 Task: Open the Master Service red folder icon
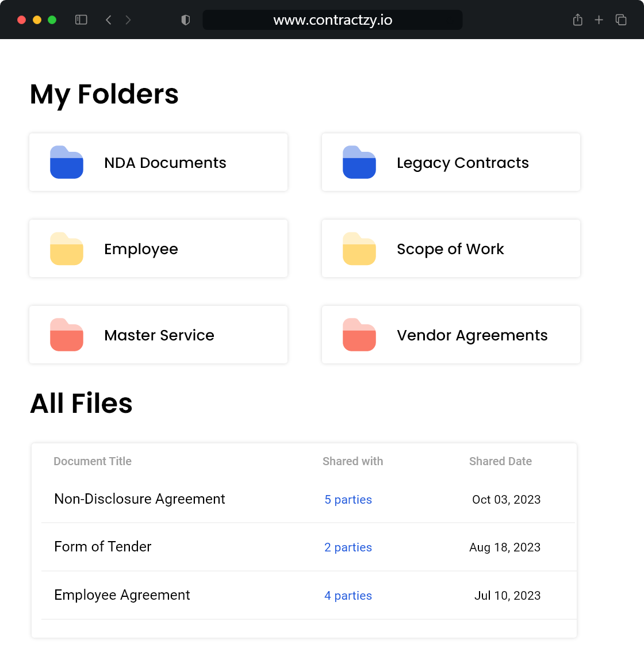coord(67,335)
